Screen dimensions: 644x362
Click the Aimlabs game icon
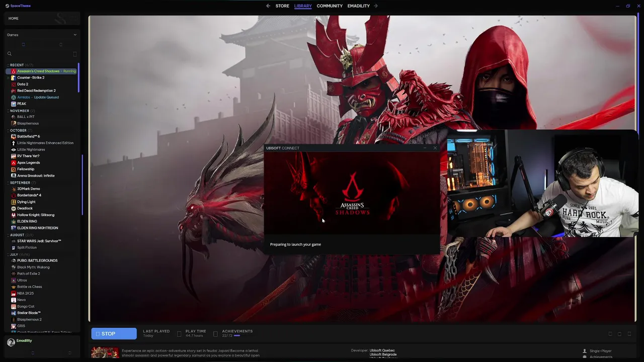coord(14,98)
